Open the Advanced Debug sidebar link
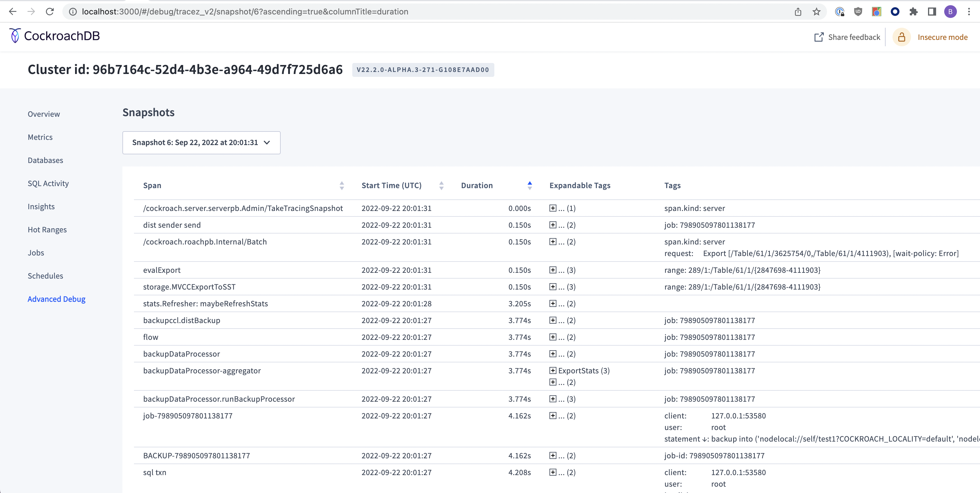Image resolution: width=980 pixels, height=493 pixels. pyautogui.click(x=56, y=299)
